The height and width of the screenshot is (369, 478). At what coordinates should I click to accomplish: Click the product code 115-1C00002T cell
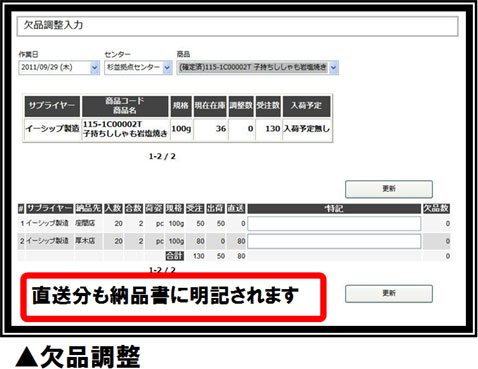125,129
